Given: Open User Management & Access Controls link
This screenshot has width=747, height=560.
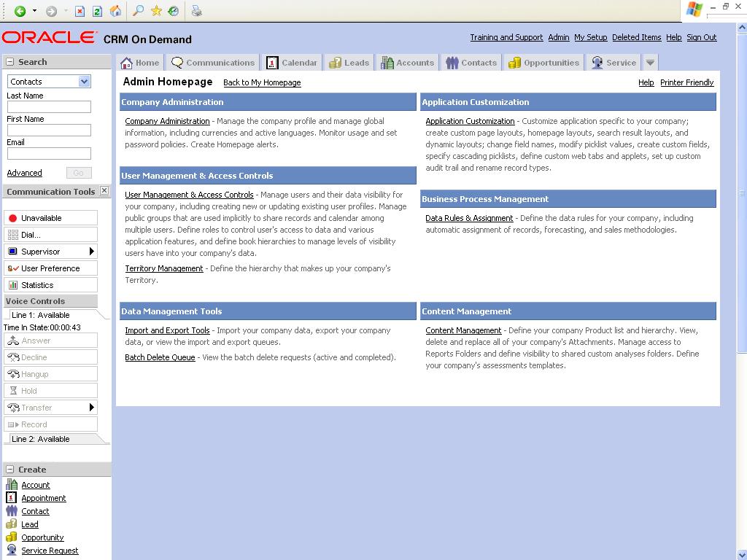Looking at the screenshot, I should pyautogui.click(x=189, y=194).
